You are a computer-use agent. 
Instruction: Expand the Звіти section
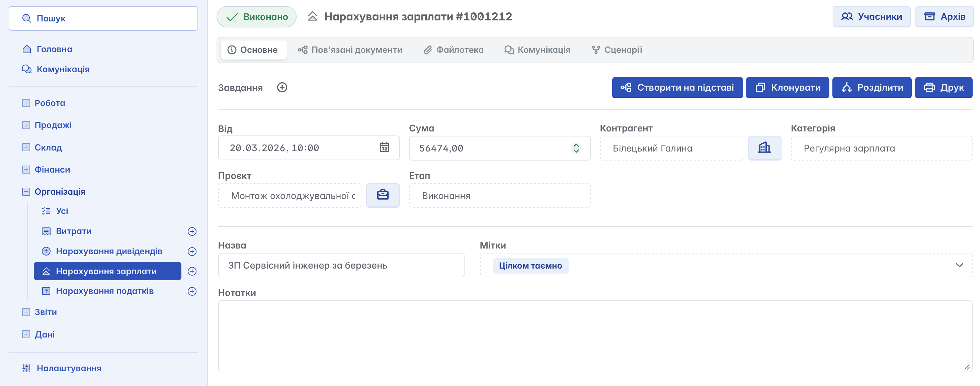(26, 312)
